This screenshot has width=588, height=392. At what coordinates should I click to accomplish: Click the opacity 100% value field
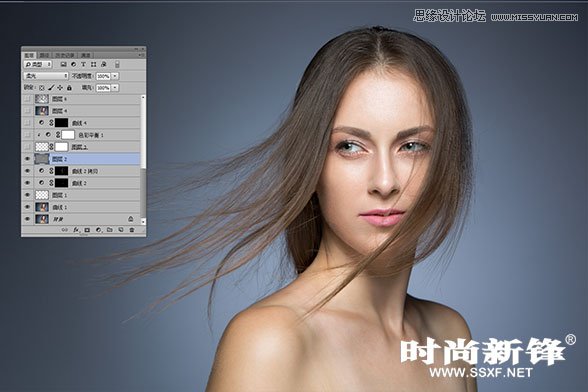[103, 76]
